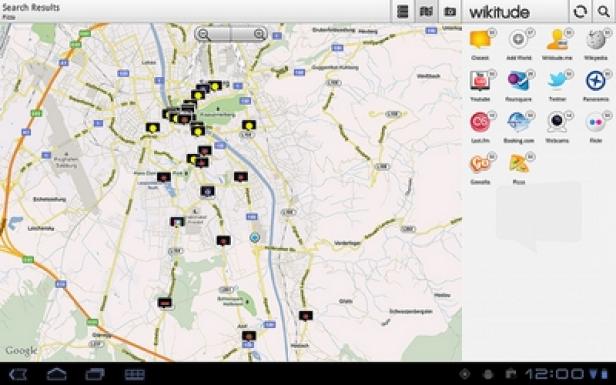Open the Add World icon
The image size is (616, 385).
point(519,45)
